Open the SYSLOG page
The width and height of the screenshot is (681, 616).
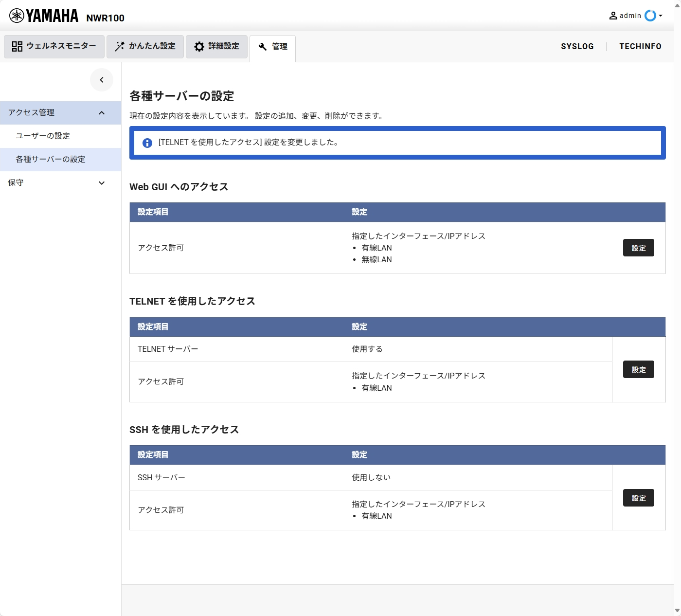click(577, 46)
